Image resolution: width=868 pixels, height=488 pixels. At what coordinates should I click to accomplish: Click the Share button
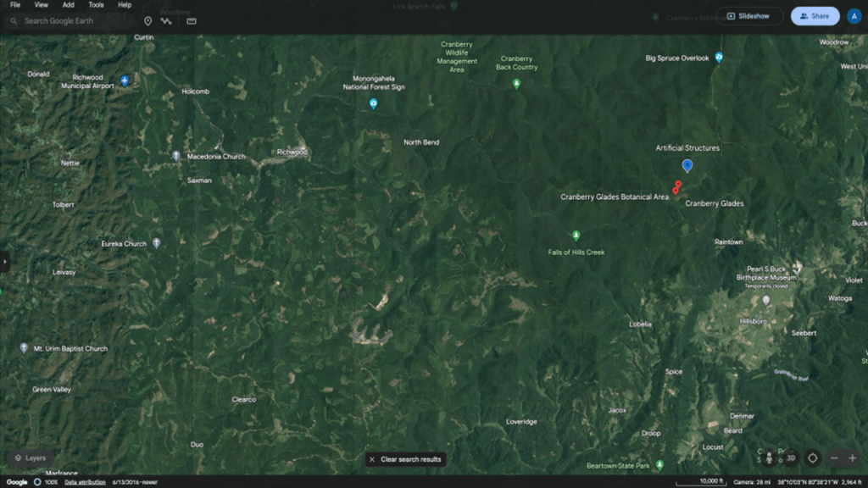tap(815, 16)
